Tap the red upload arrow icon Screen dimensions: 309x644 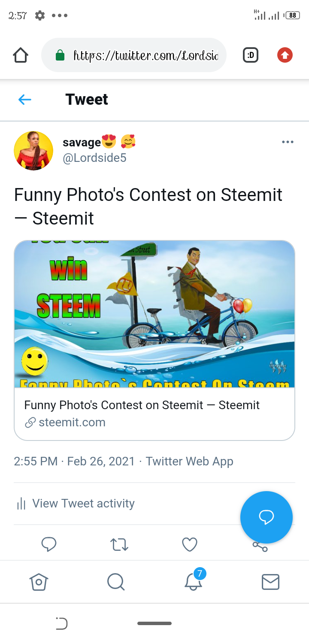285,55
